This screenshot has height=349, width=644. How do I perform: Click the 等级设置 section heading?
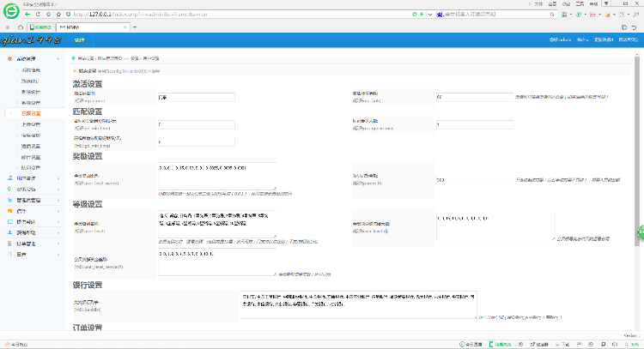click(88, 204)
